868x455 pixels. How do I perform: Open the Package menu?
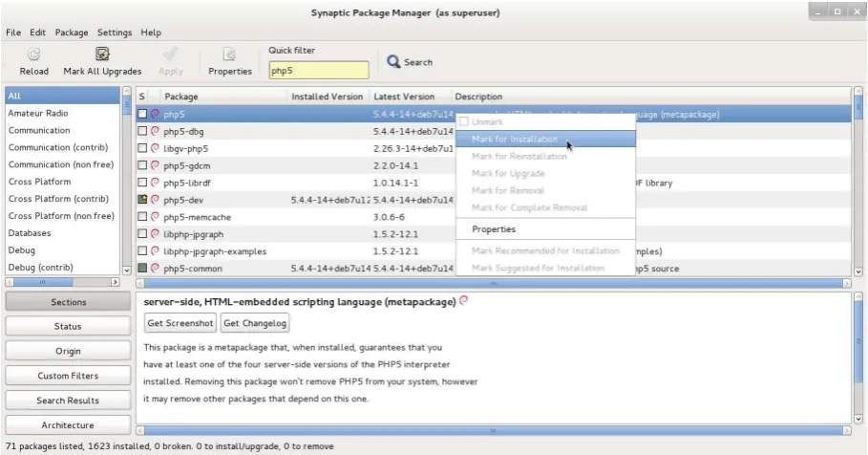[72, 32]
